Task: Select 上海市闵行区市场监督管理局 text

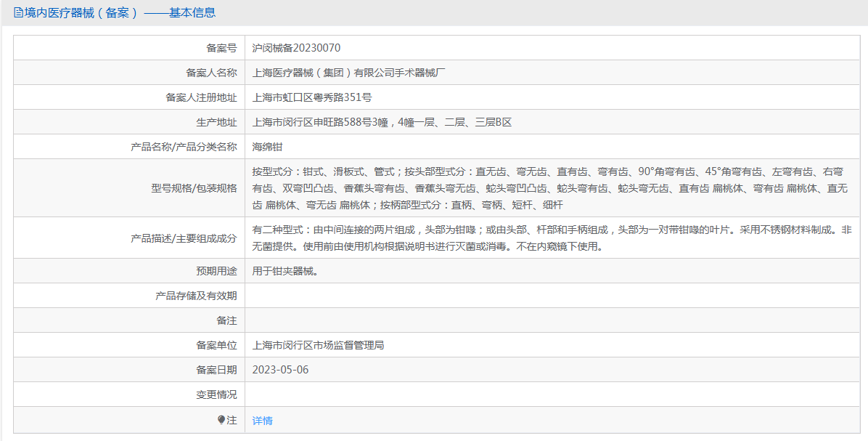Action: (319, 345)
